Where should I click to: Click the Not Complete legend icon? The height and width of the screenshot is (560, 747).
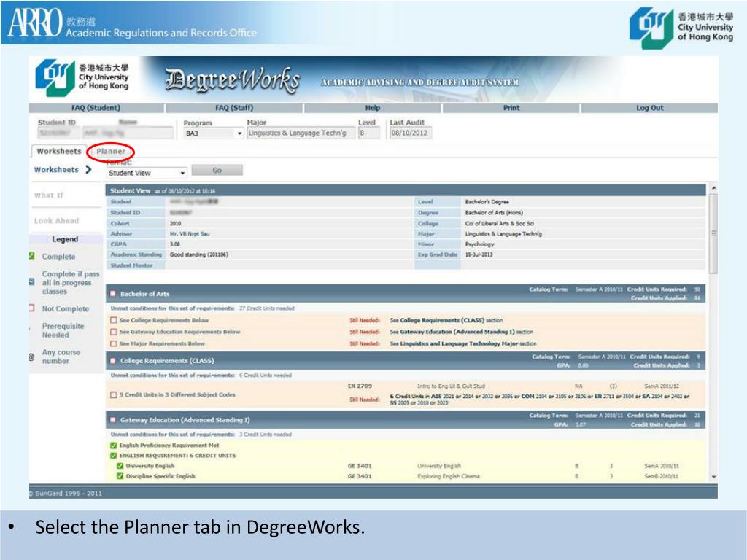coord(32,308)
